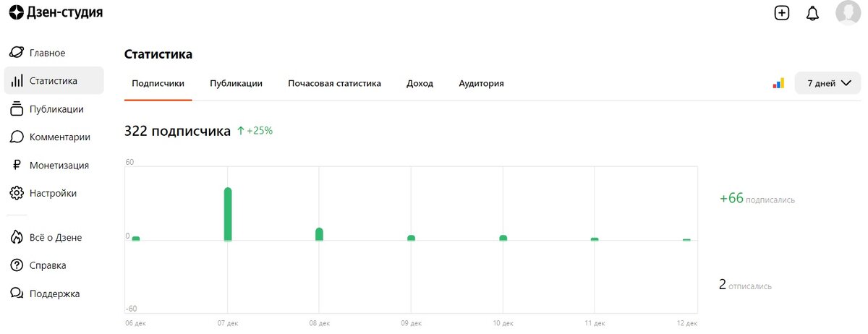
Task: Switch to the Публикации statistics tab
Action: coord(236,83)
